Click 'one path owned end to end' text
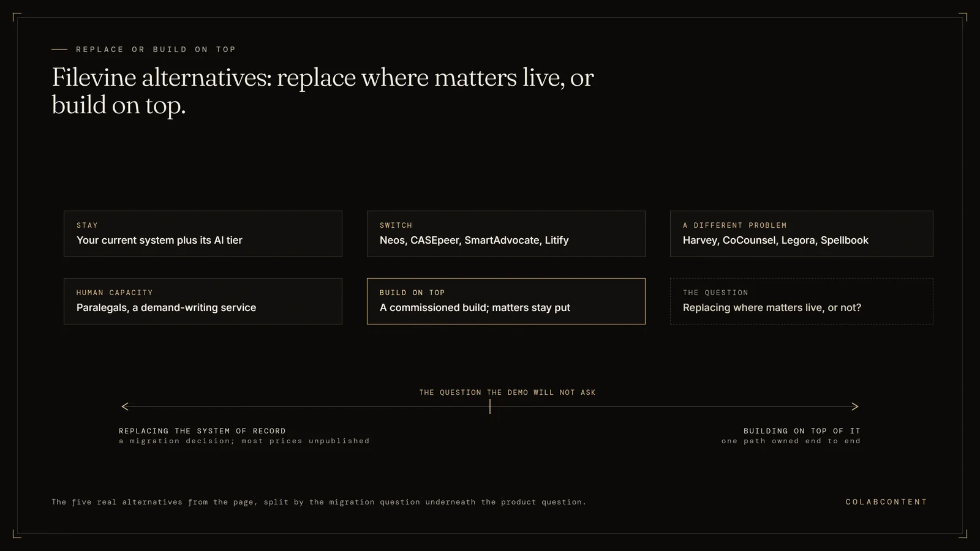The height and width of the screenshot is (551, 980). point(791,441)
